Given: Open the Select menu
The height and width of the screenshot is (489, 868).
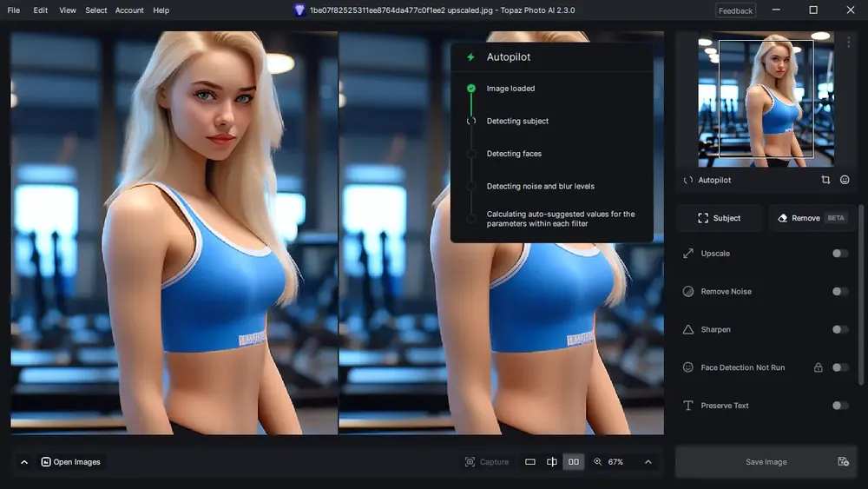Looking at the screenshot, I should pos(95,10).
